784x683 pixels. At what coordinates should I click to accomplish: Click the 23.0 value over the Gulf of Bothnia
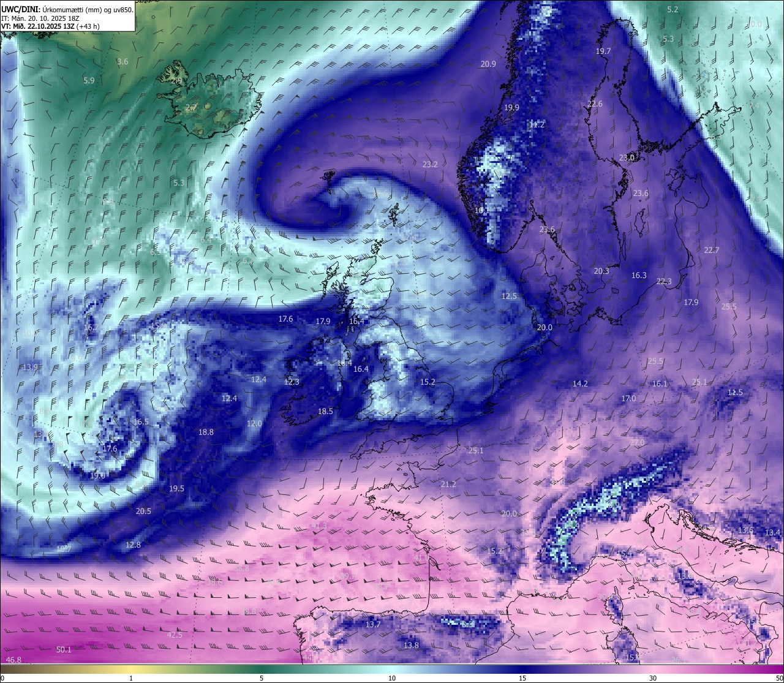[x=627, y=157]
